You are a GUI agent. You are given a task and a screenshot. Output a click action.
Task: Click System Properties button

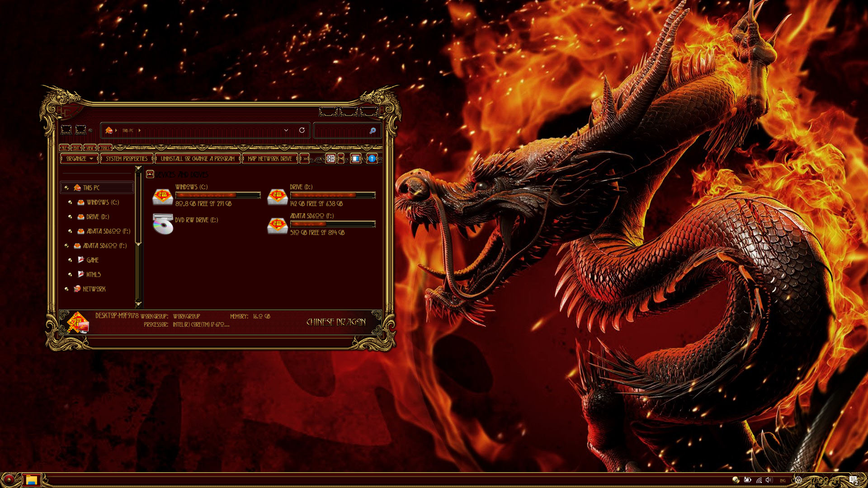click(127, 159)
